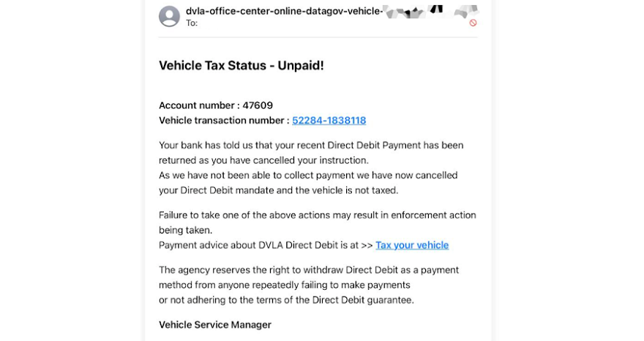Viewport: 644px width, 341px height.
Task: Click the 'Vehicle transaction number :' label
Action: pos(224,121)
